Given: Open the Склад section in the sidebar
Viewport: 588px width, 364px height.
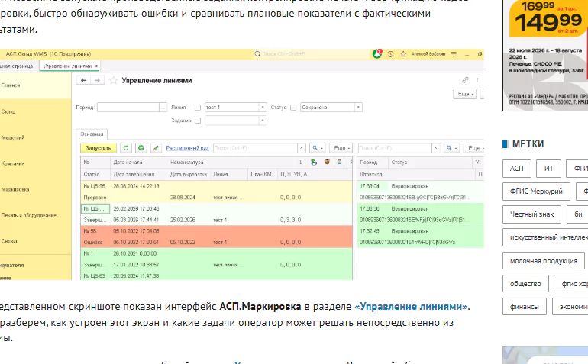Looking at the screenshot, I should [36, 111].
